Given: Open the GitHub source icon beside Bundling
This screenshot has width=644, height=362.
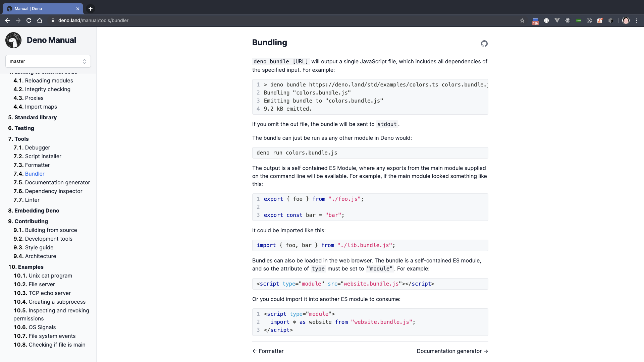Looking at the screenshot, I should coord(484,44).
